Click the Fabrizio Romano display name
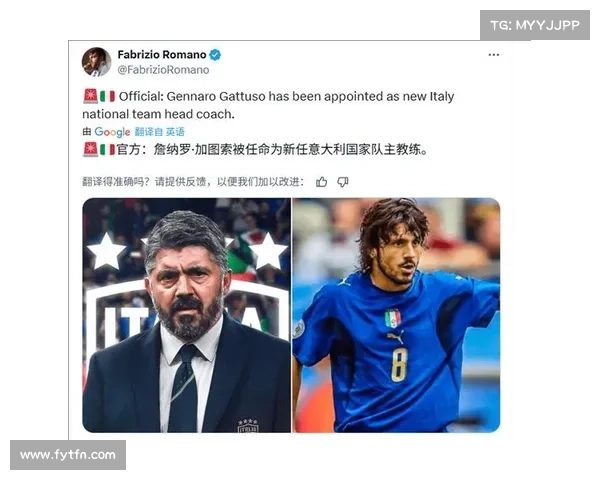 [162, 55]
